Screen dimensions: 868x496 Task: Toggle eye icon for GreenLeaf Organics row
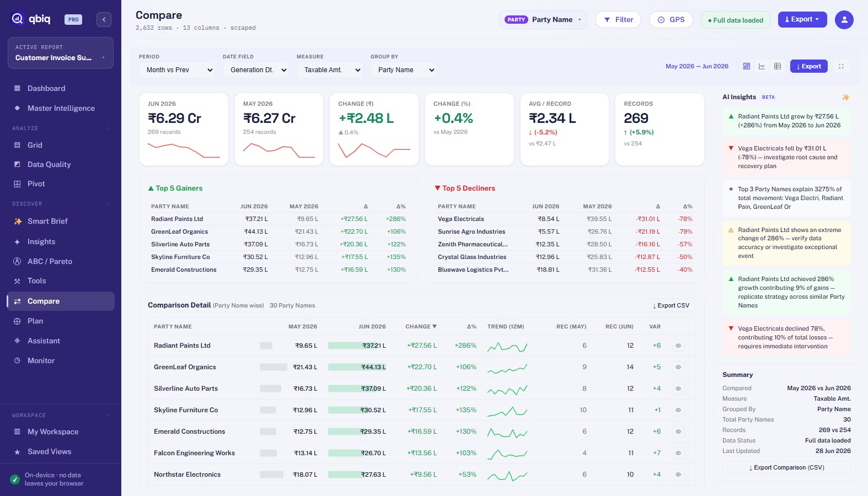coord(678,367)
